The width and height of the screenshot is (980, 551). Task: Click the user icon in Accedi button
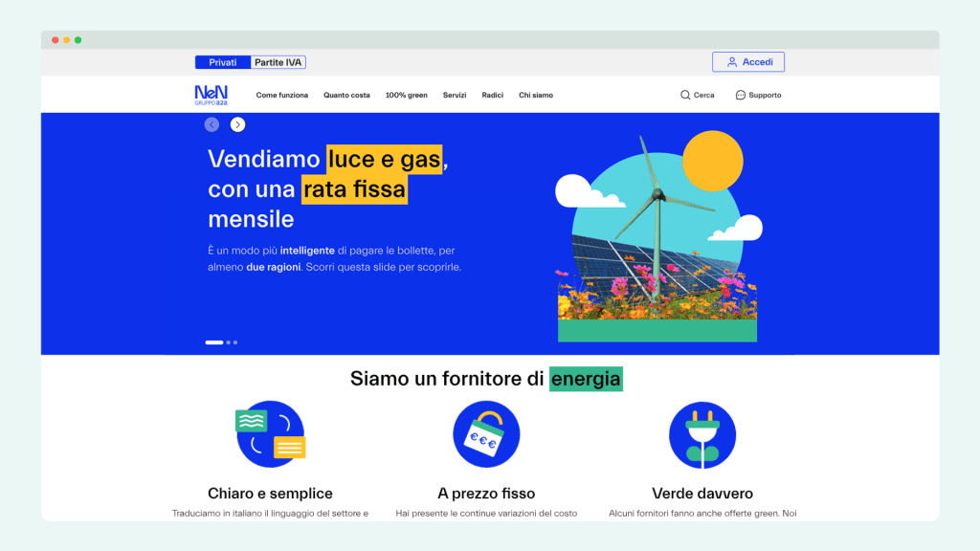[x=732, y=62]
